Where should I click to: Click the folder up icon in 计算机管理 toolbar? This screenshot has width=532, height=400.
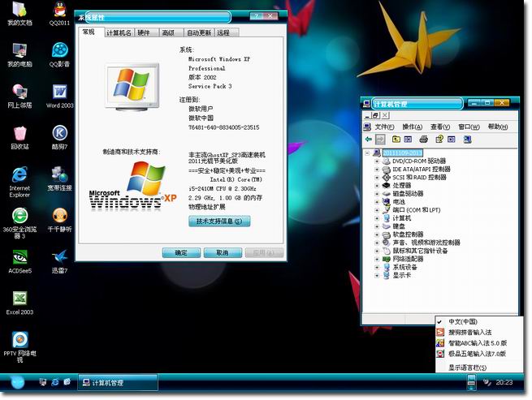[x=396, y=140]
